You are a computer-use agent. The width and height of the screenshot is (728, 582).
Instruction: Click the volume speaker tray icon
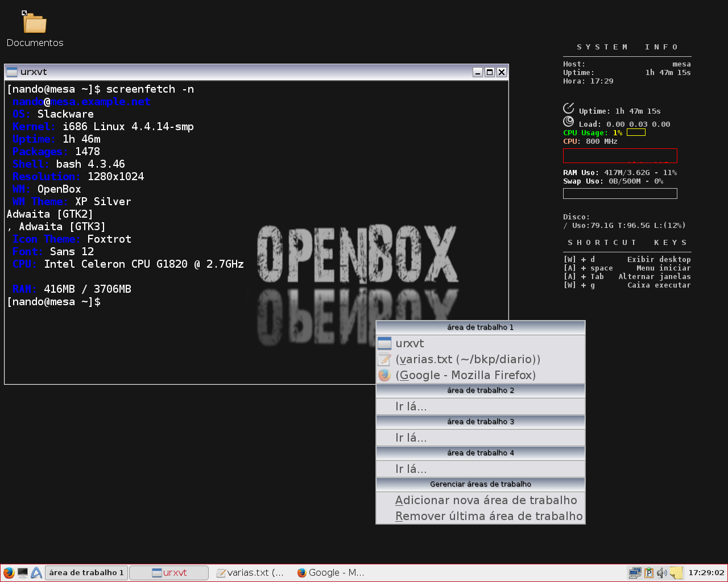tap(661, 573)
